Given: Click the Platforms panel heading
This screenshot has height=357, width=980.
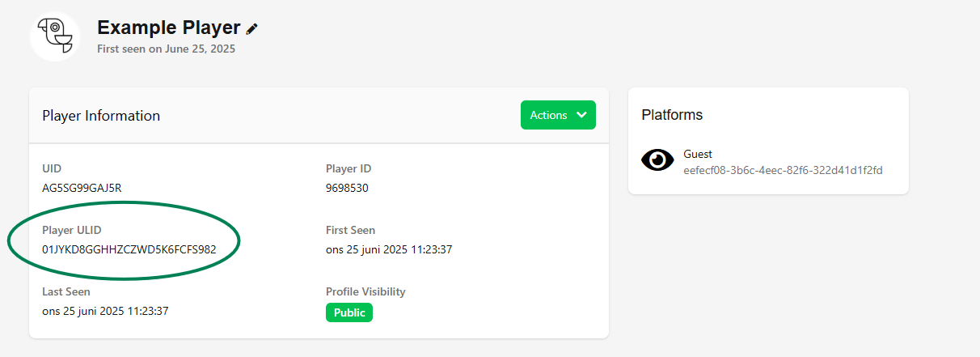Looking at the screenshot, I should (672, 115).
